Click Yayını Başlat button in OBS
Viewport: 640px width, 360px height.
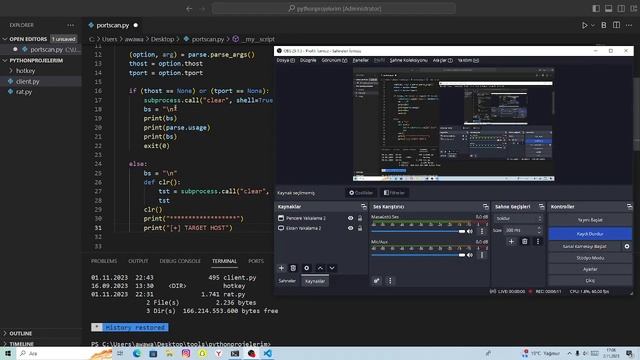[590, 220]
